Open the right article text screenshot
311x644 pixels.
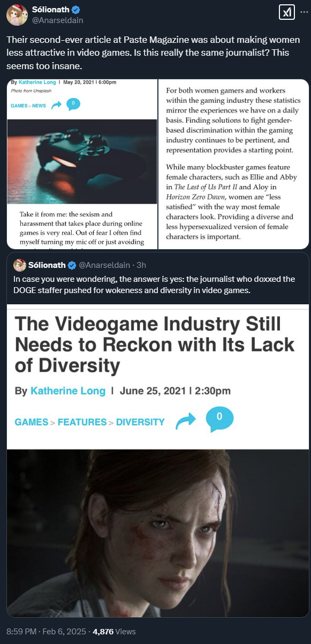pyautogui.click(x=233, y=164)
